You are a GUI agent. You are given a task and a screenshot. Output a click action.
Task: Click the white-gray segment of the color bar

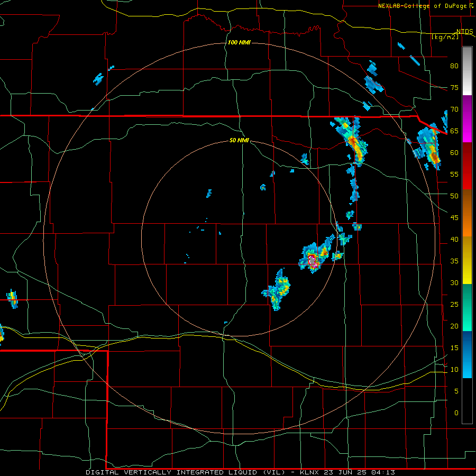pos(467,71)
